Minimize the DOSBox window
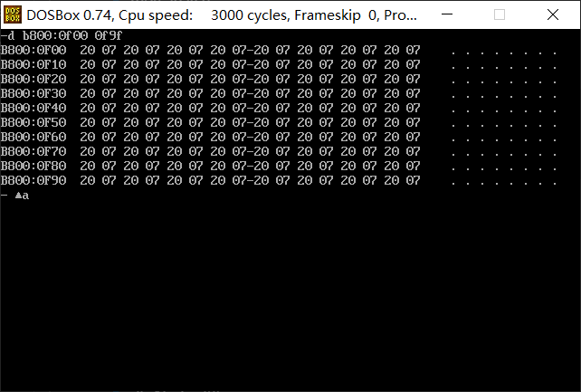Screen dimensions: 581x392 (x=447, y=14)
